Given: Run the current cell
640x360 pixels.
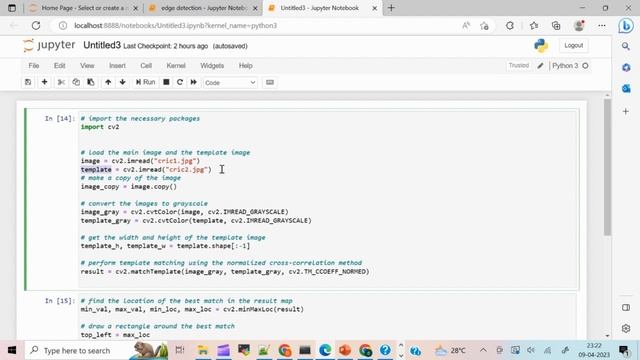Looking at the screenshot, I should (x=145, y=82).
